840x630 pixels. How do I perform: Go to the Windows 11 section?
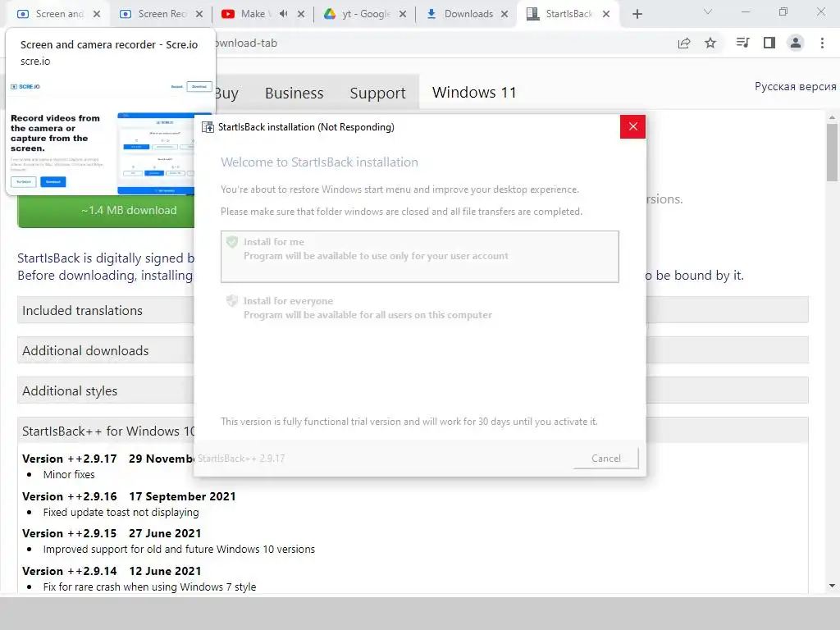click(474, 92)
